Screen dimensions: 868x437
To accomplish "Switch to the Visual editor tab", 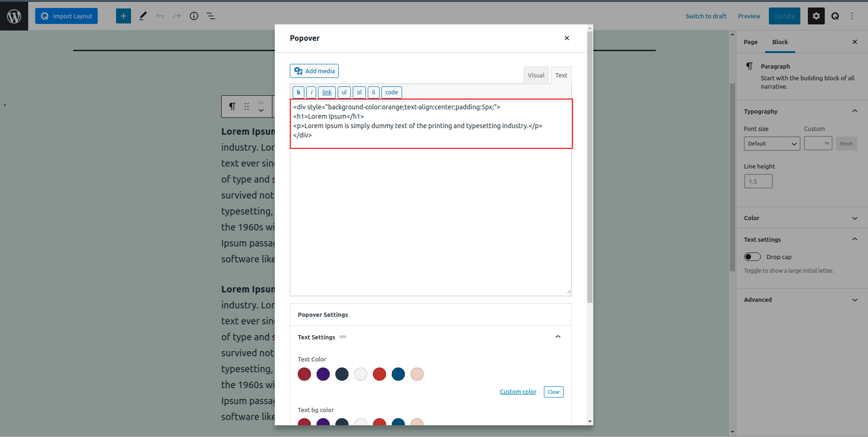I will pyautogui.click(x=536, y=75).
